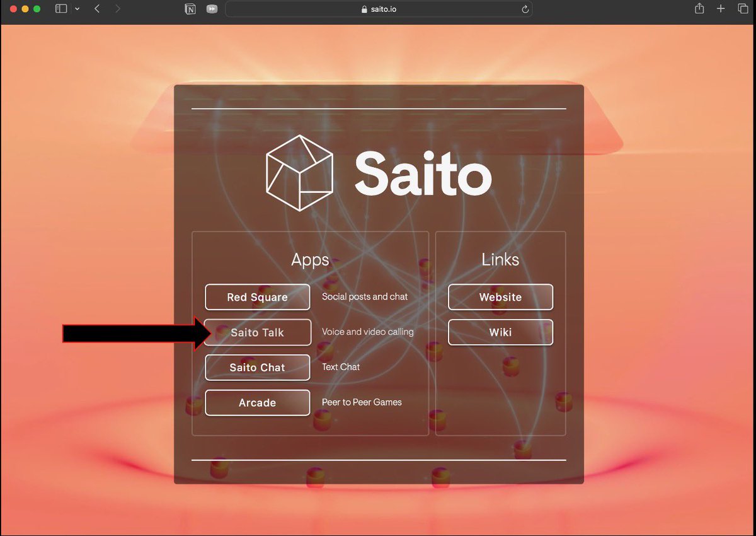Click the 'Peer to Peer Games' text
The width and height of the screenshot is (756, 536).
pos(362,402)
